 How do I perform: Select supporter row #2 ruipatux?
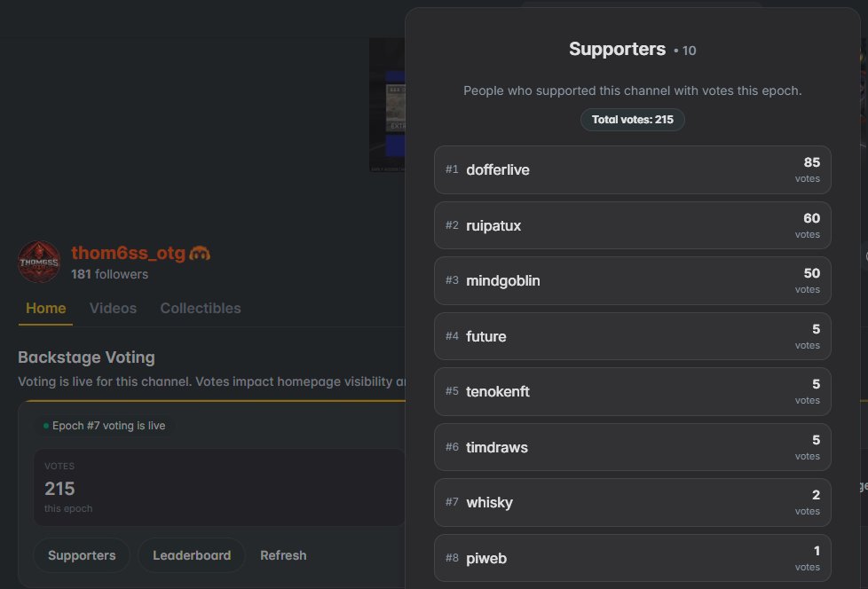[633, 225]
